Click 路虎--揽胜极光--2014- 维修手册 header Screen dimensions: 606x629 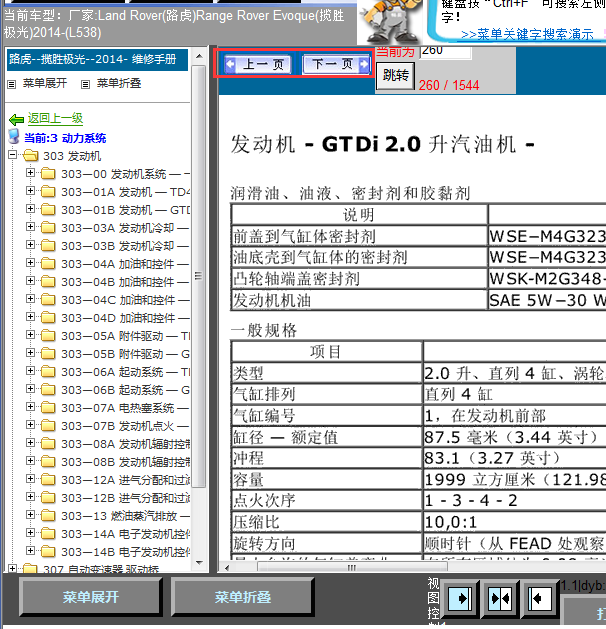(97, 60)
